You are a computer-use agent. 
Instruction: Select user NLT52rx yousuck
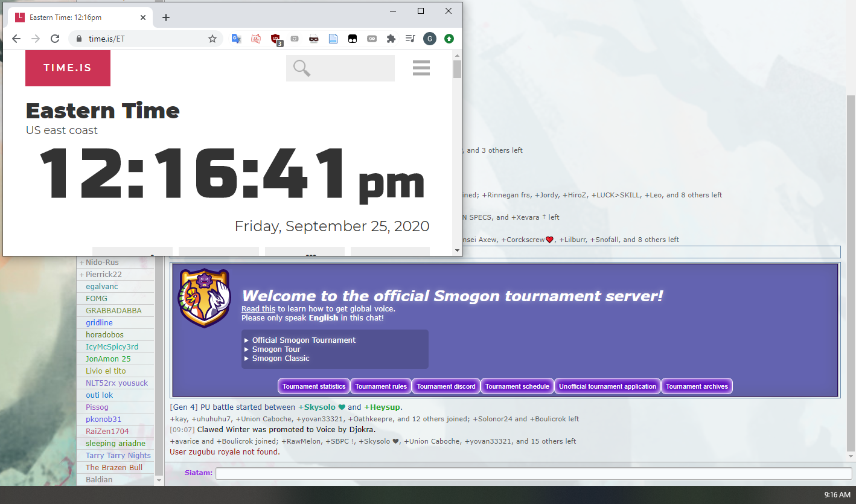[x=116, y=383]
